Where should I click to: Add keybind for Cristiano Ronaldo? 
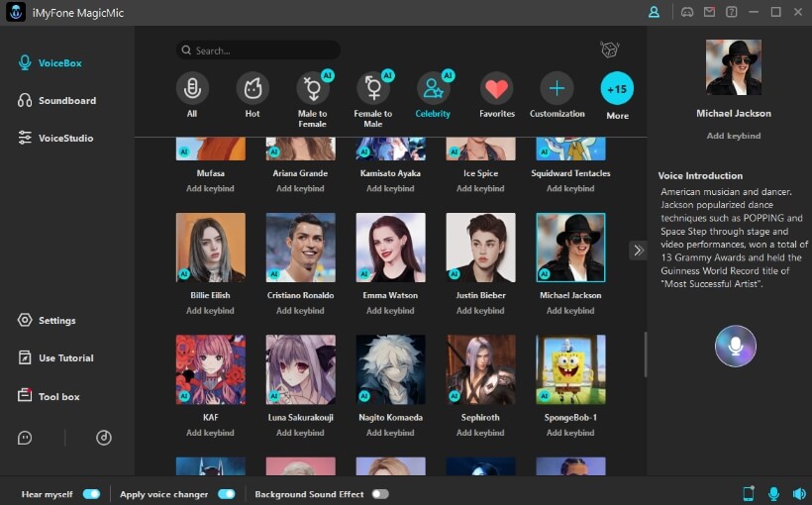[300, 311]
